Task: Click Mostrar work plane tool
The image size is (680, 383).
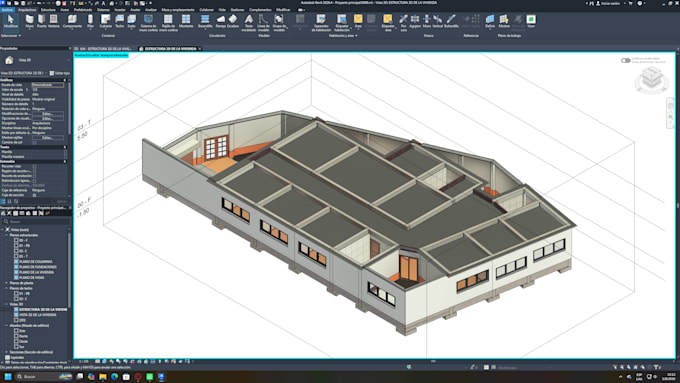Action: [504, 21]
